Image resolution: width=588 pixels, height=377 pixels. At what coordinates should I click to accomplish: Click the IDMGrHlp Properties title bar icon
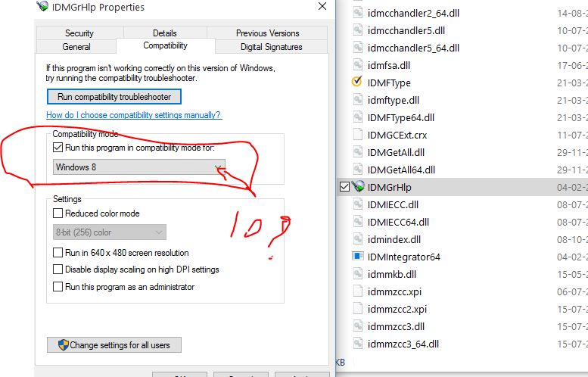pyautogui.click(x=42, y=6)
